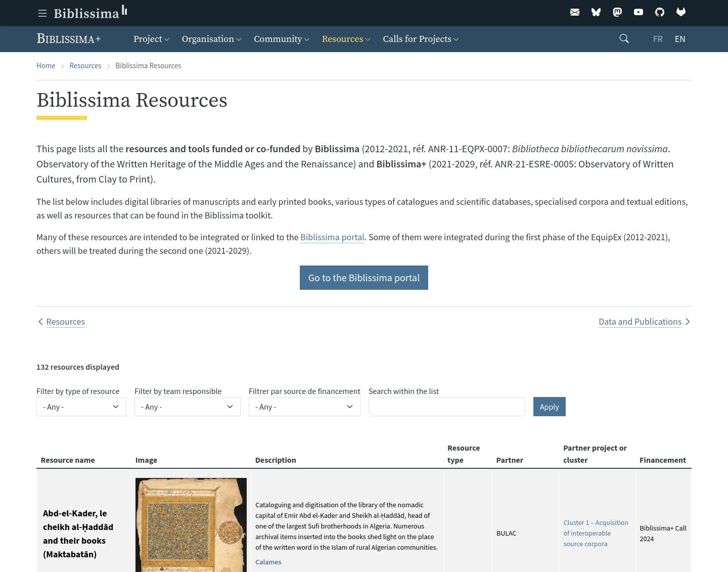Click the Biblissima+ site logo
This screenshot has height=572, width=728.
pos(69,39)
